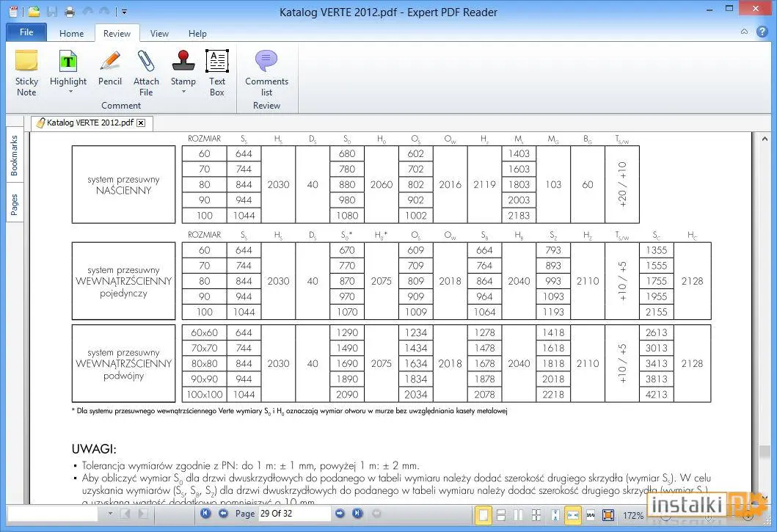Go to the previous page
This screenshot has height=532, width=777.
(x=223, y=513)
